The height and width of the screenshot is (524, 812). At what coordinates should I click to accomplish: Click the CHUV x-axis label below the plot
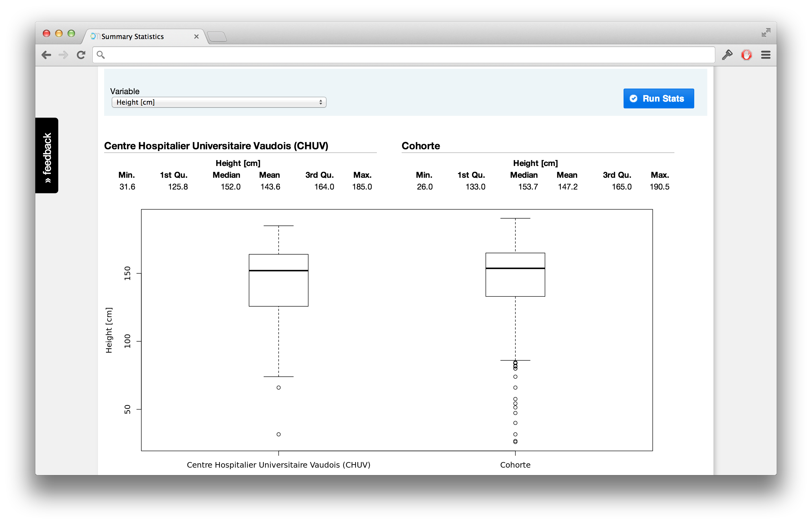tap(279, 465)
